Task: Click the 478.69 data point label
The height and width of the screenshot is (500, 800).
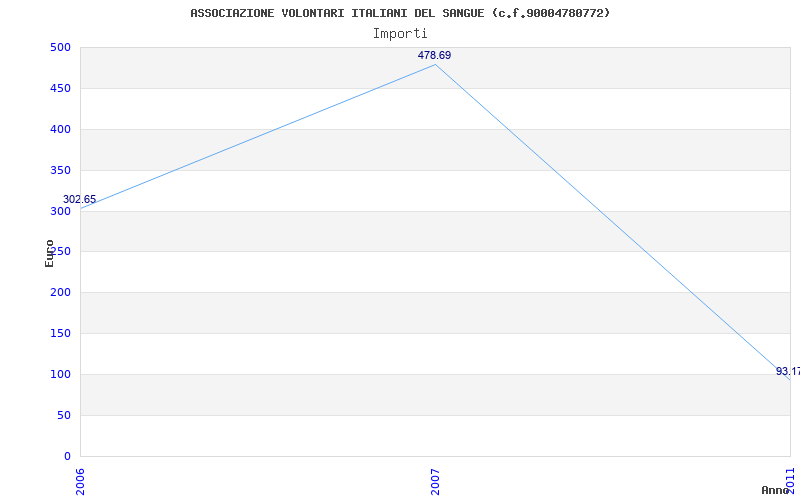Action: (x=434, y=55)
